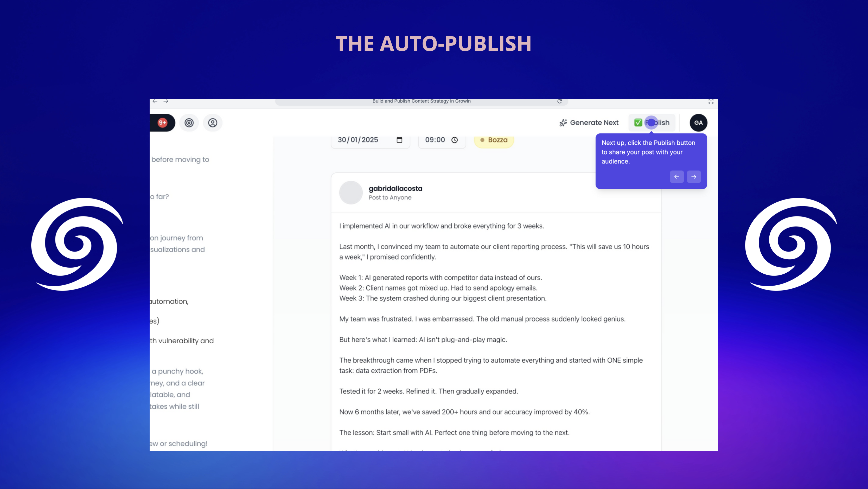The width and height of the screenshot is (868, 489).
Task: Advance to next tooltip step
Action: click(x=694, y=176)
